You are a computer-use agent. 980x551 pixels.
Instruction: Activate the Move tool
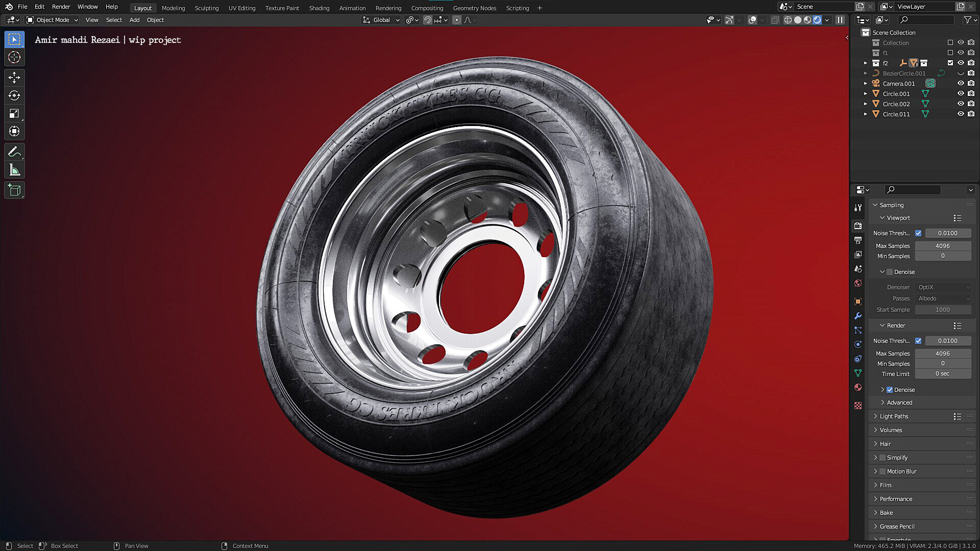[14, 77]
